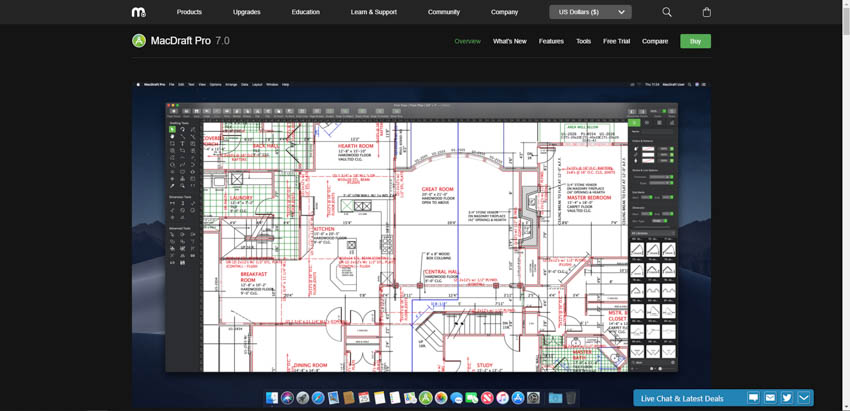The image size is (850, 411).
Task: Click the email envelope icon in deals bar
Action: (x=770, y=398)
